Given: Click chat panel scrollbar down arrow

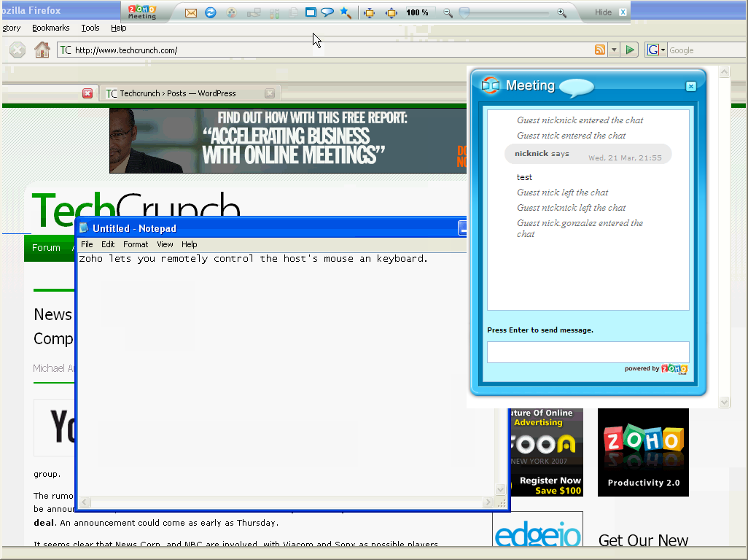Looking at the screenshot, I should point(724,402).
